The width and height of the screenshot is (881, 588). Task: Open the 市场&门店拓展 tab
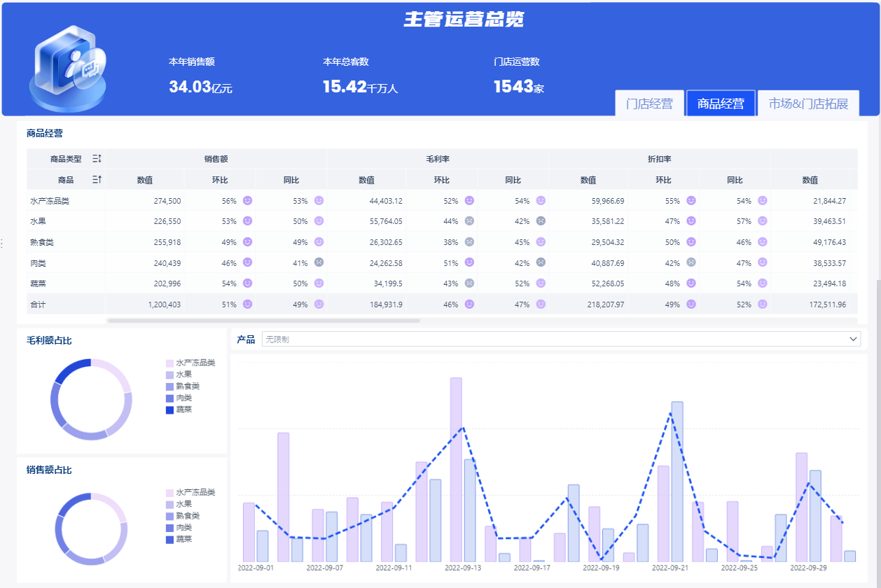pyautogui.click(x=808, y=104)
